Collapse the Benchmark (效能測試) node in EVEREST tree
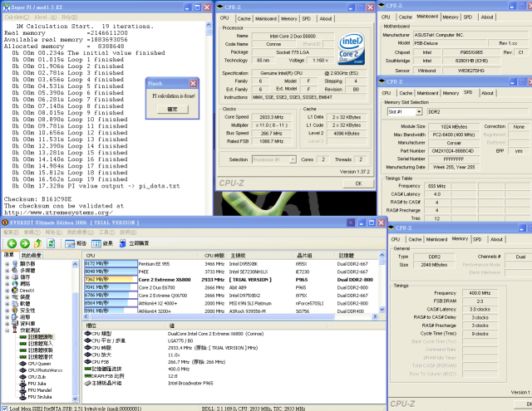Screen dimensions: 532x411 7,330
